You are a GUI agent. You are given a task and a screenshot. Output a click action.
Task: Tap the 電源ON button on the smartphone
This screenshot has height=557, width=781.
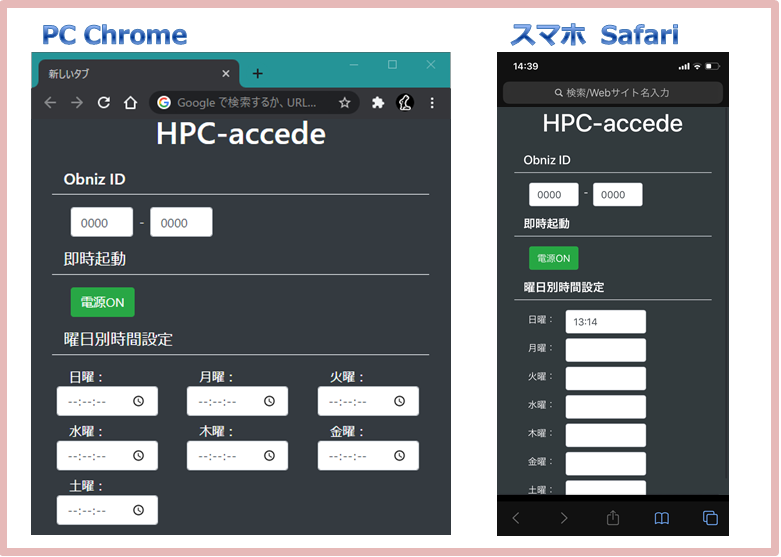(x=553, y=258)
